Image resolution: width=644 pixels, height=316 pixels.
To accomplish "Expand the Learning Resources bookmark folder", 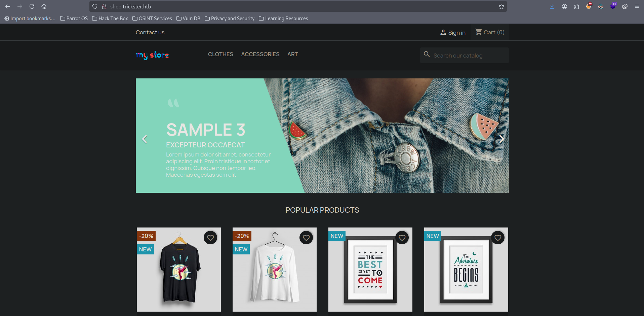I will pos(283,19).
